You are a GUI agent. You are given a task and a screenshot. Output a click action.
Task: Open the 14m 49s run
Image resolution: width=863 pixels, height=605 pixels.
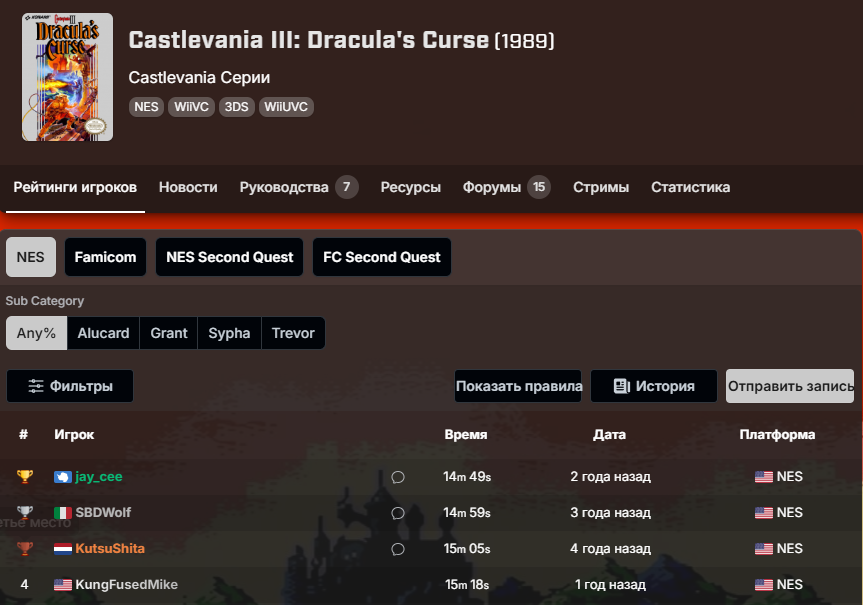(x=467, y=477)
